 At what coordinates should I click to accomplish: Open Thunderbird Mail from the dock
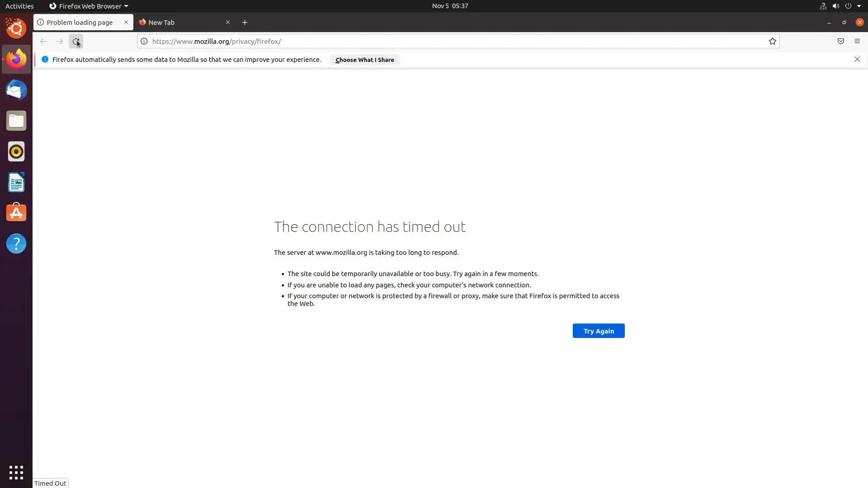(16, 90)
